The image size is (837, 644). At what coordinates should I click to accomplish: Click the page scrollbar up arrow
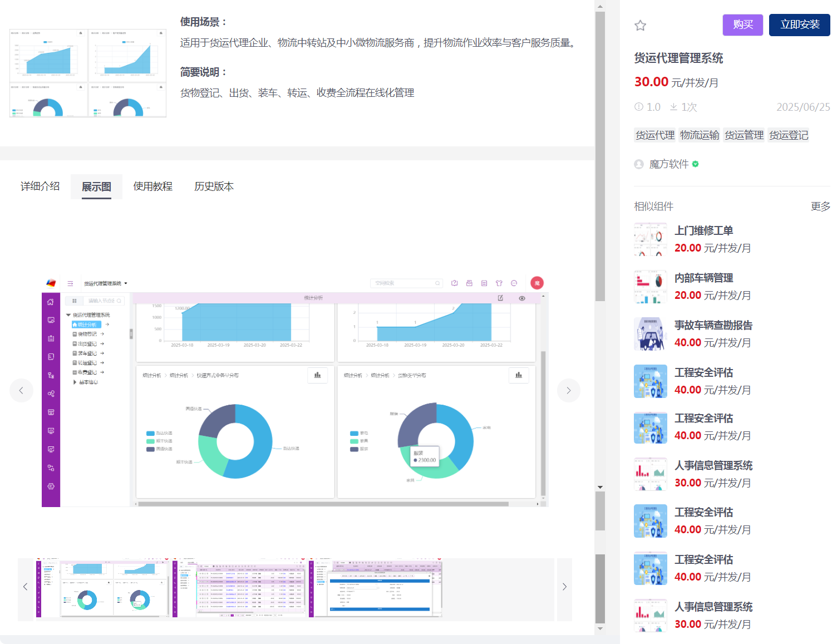pos(600,7)
